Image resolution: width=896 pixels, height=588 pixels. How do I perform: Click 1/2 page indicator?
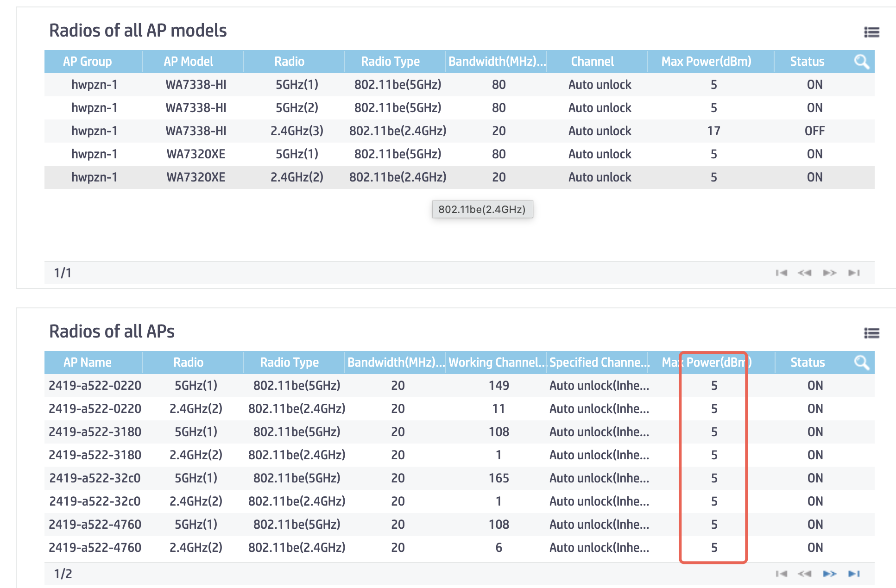pyautogui.click(x=63, y=574)
